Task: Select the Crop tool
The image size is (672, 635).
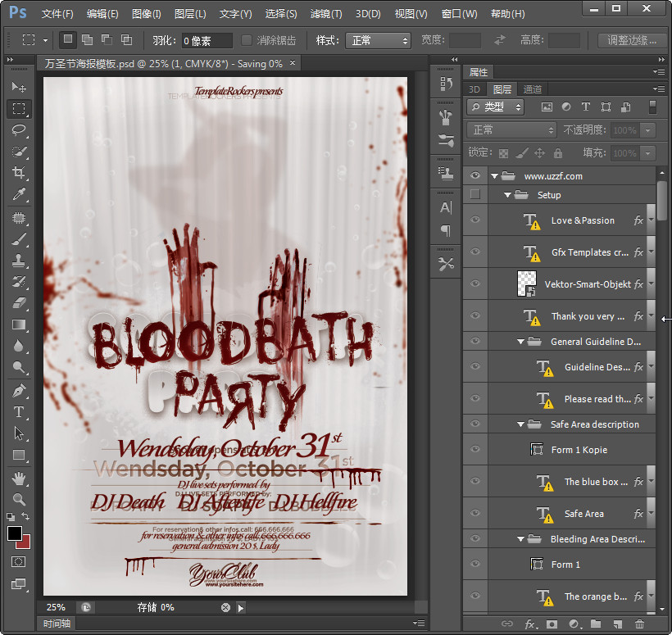Action: tap(18, 172)
